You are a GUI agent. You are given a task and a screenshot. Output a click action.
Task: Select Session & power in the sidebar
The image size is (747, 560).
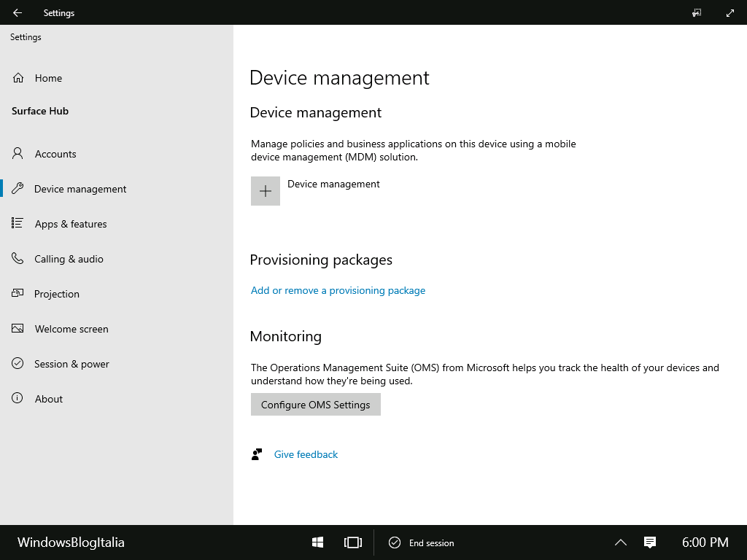(117, 364)
